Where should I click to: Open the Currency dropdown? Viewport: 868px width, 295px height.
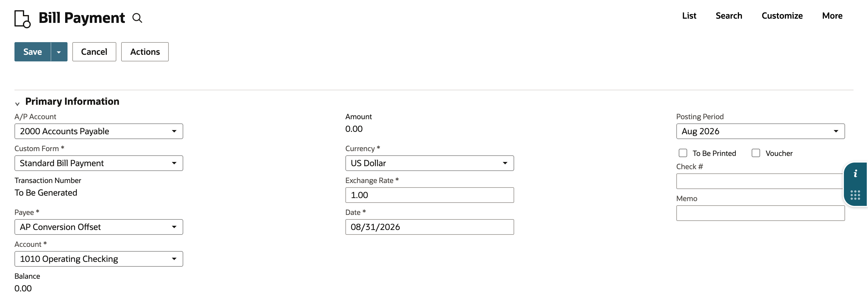click(x=429, y=163)
